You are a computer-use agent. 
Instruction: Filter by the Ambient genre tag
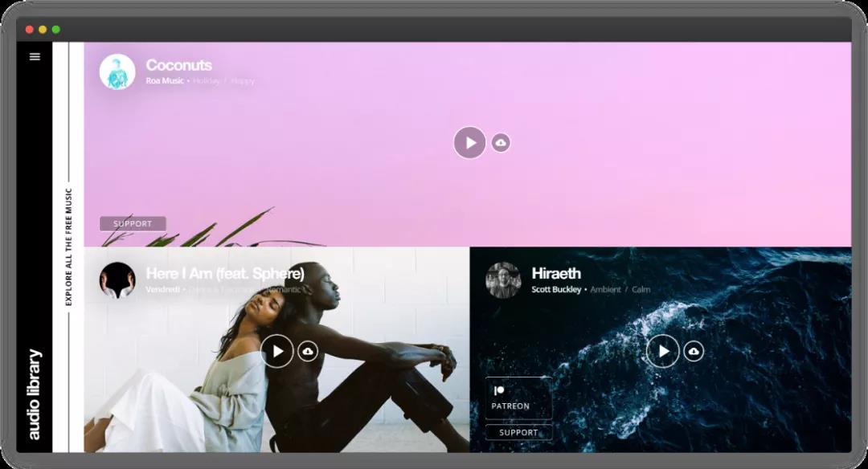click(605, 289)
